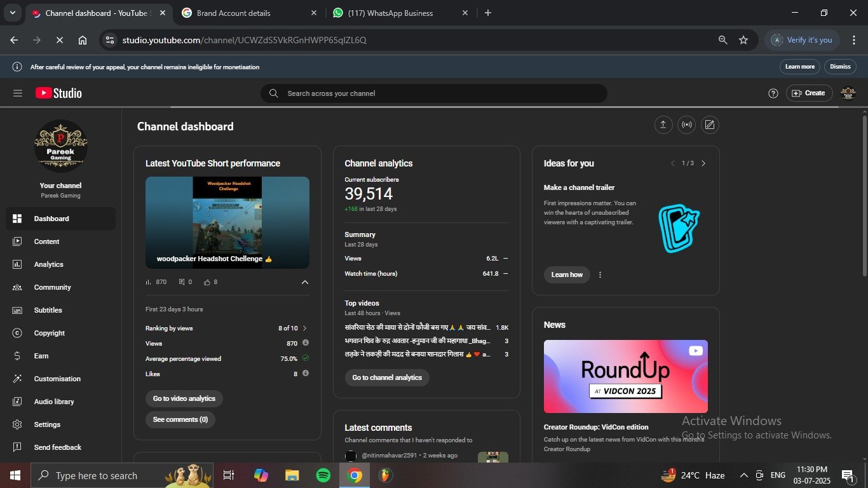868x488 pixels.
Task: Open the tab search dropdown arrow
Action: (12, 13)
